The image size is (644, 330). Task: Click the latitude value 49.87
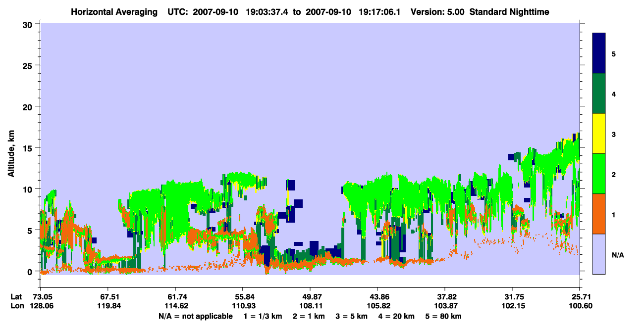pos(310,296)
